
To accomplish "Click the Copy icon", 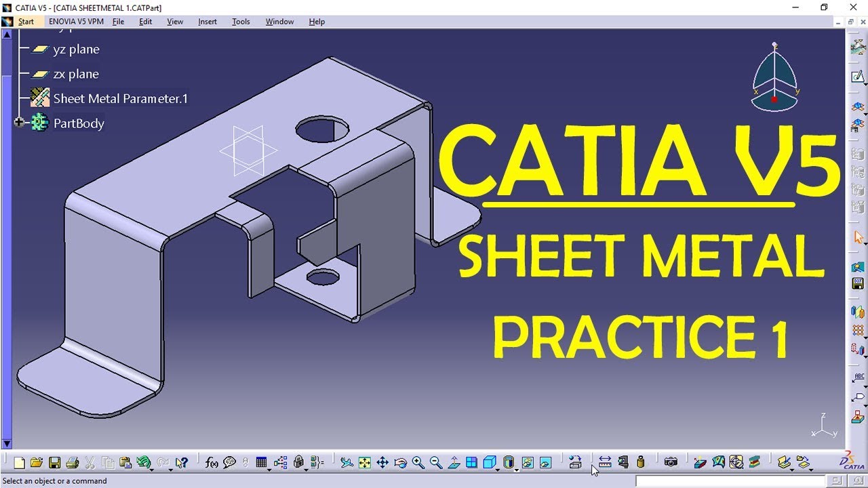I will click(x=108, y=463).
